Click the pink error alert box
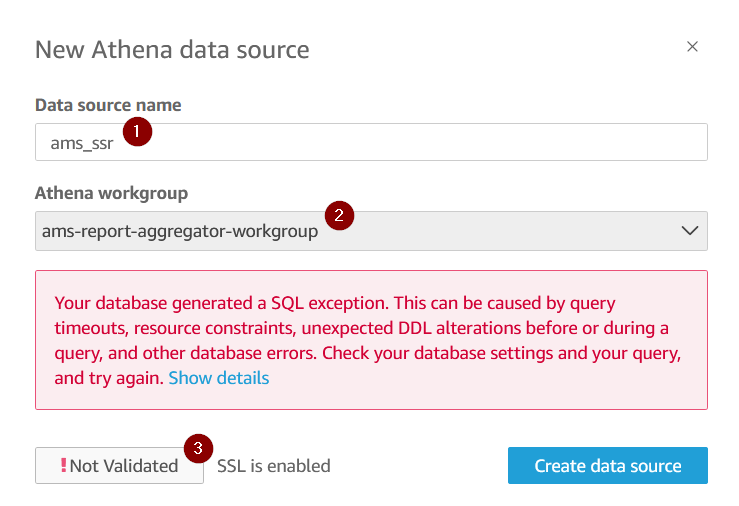Image resolution: width=739 pixels, height=506 pixels. [x=371, y=340]
